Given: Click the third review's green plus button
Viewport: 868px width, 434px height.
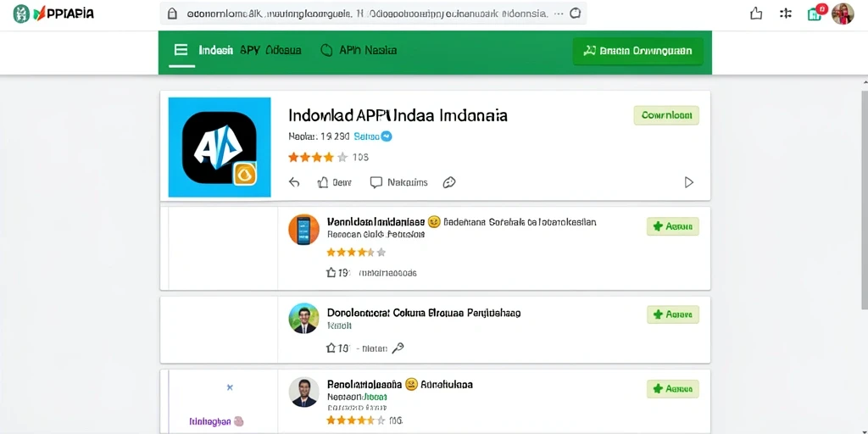Looking at the screenshot, I should click(x=672, y=388).
